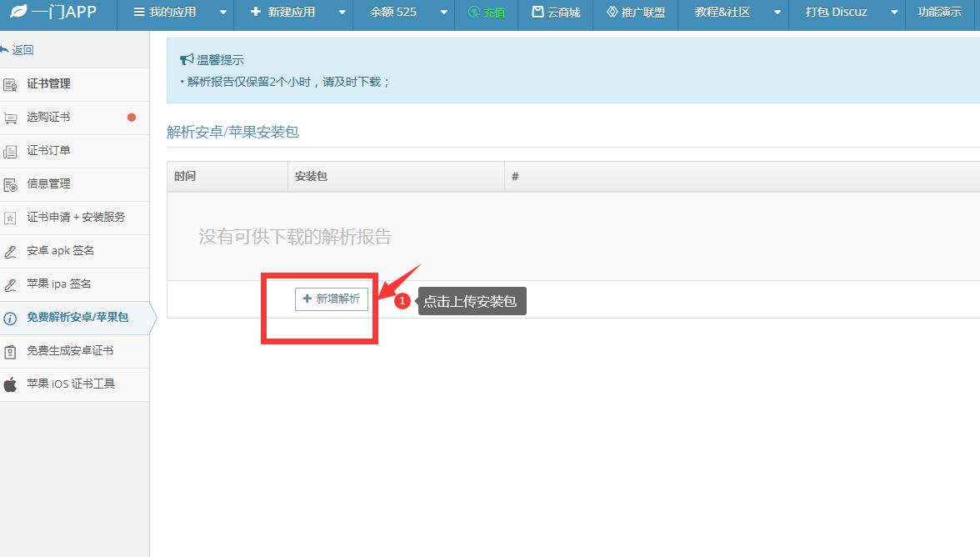Click 打包 Discuz in the top bar
The width and height of the screenshot is (980, 557).
pos(836,12)
